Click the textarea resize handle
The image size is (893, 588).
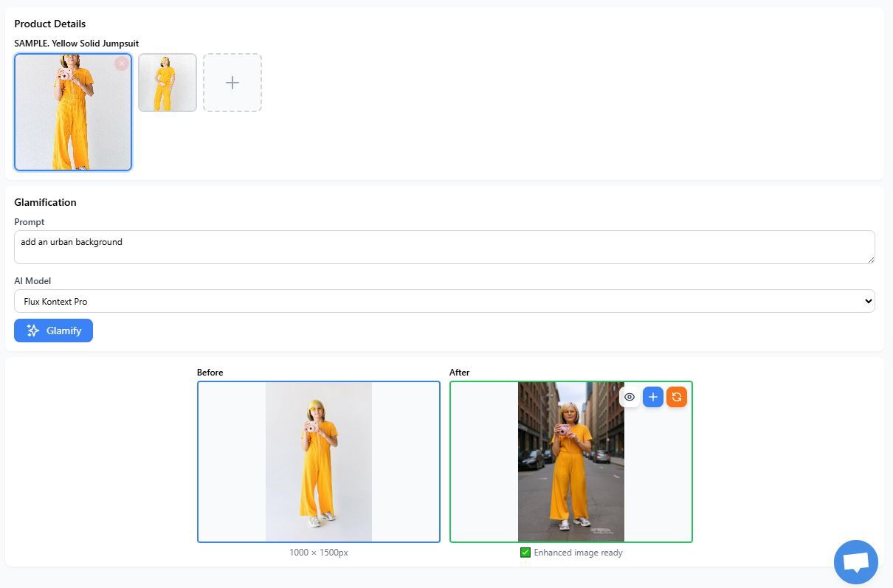[870, 259]
